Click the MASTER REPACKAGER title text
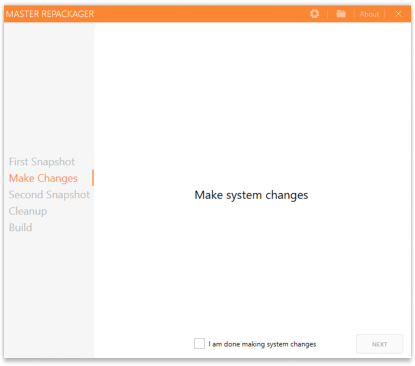 (x=50, y=14)
